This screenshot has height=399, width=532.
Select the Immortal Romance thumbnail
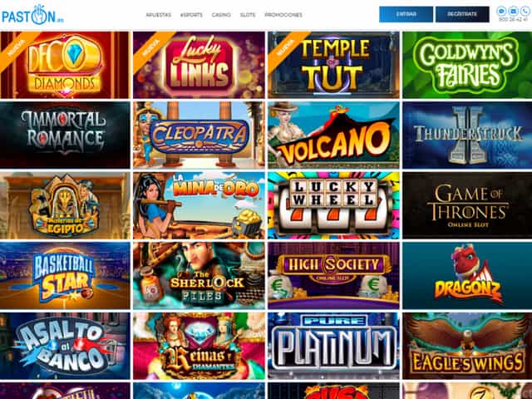(x=65, y=135)
